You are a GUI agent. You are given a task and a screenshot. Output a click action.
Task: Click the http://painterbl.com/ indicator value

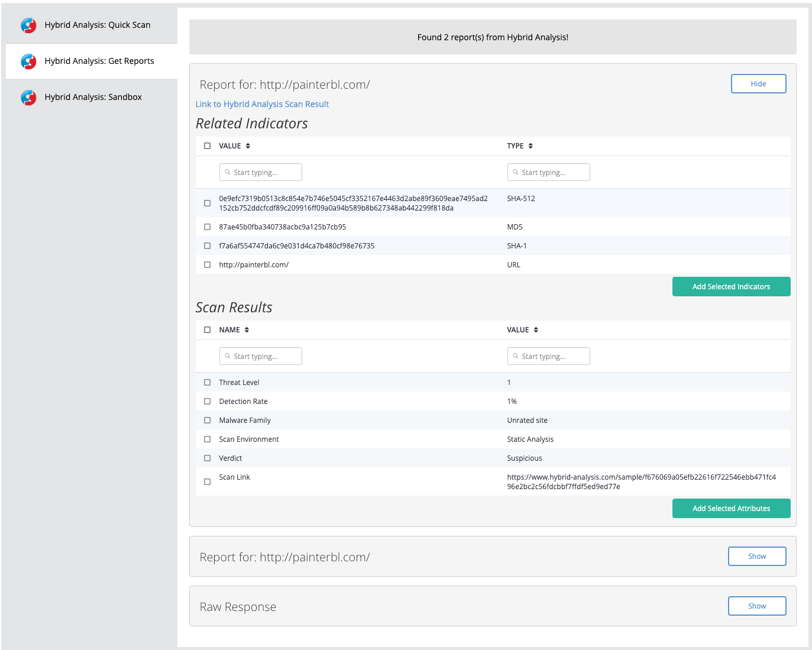tap(254, 265)
